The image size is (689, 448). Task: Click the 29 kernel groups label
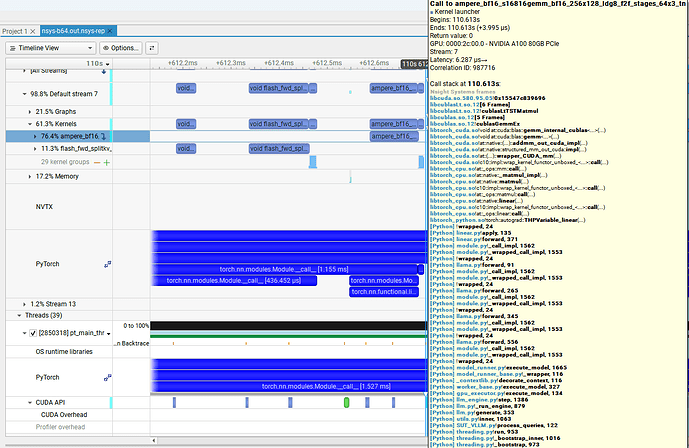65,162
